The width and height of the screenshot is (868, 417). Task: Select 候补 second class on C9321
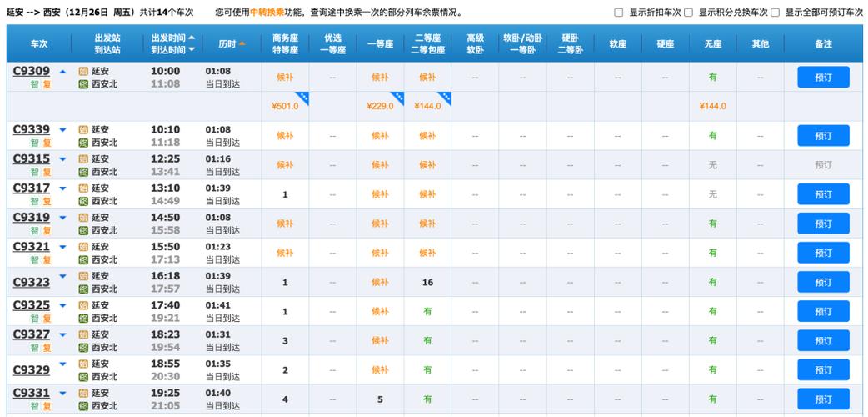pyautogui.click(x=427, y=253)
